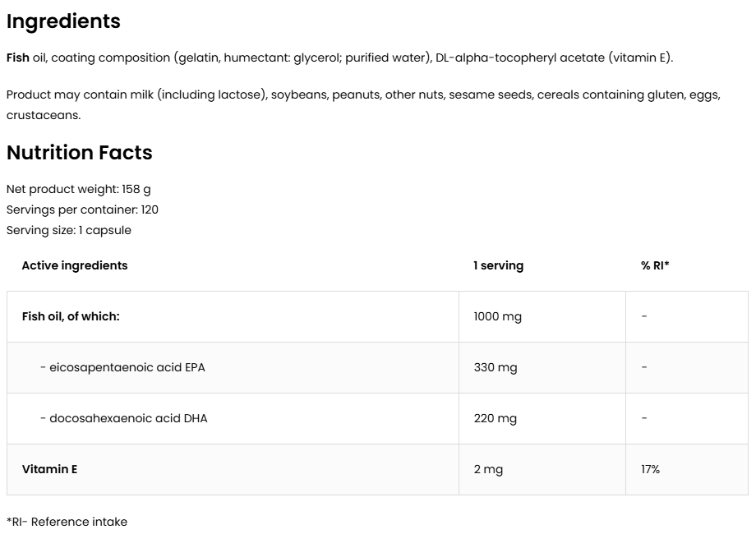Click the 17% reference intake value
This screenshot has height=534, width=756.
point(650,469)
